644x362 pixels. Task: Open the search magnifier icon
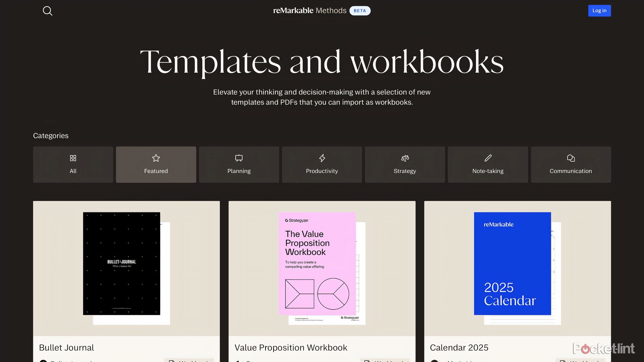point(48,11)
